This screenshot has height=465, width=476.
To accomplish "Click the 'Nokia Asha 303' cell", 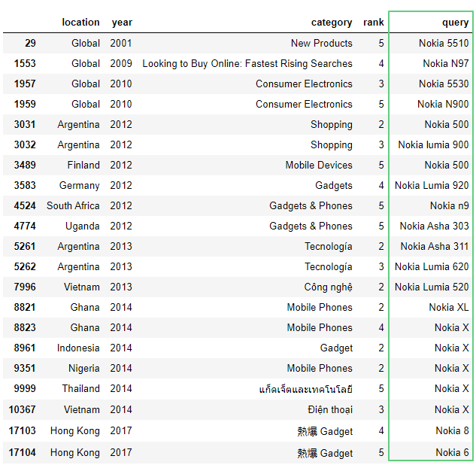I will pos(434,226).
